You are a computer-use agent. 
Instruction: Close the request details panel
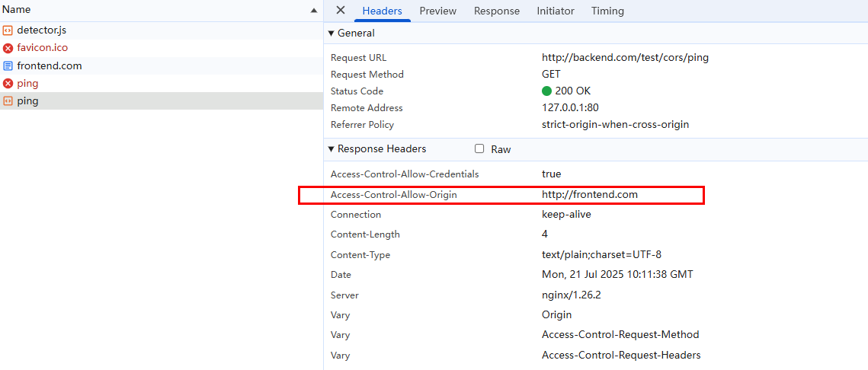tap(341, 11)
